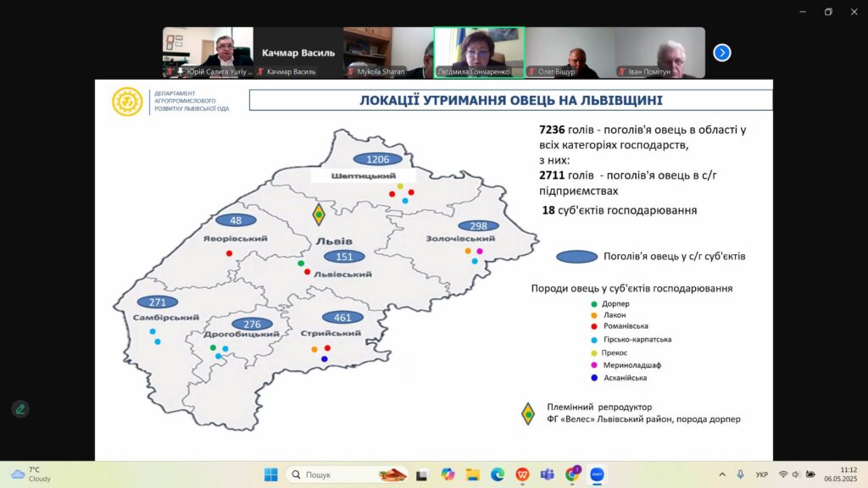Open Chrome from the taskbar
The width and height of the screenshot is (868, 488).
click(x=572, y=474)
